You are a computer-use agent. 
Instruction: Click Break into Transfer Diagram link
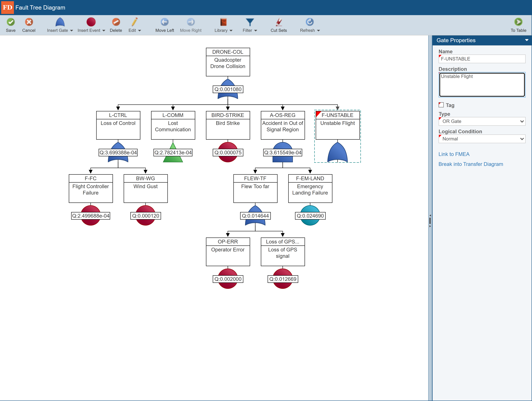click(470, 164)
